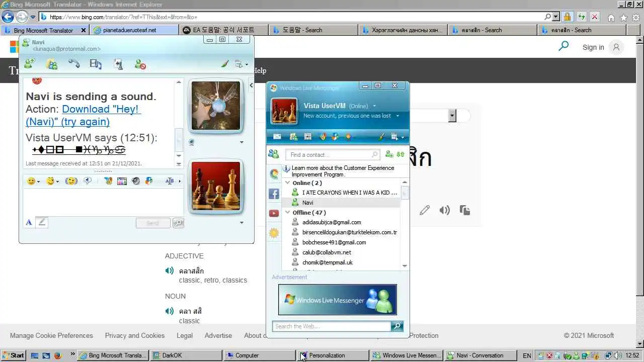The height and width of the screenshot is (362, 644).
Task: Block this contact using the block icon
Action: coord(140,64)
